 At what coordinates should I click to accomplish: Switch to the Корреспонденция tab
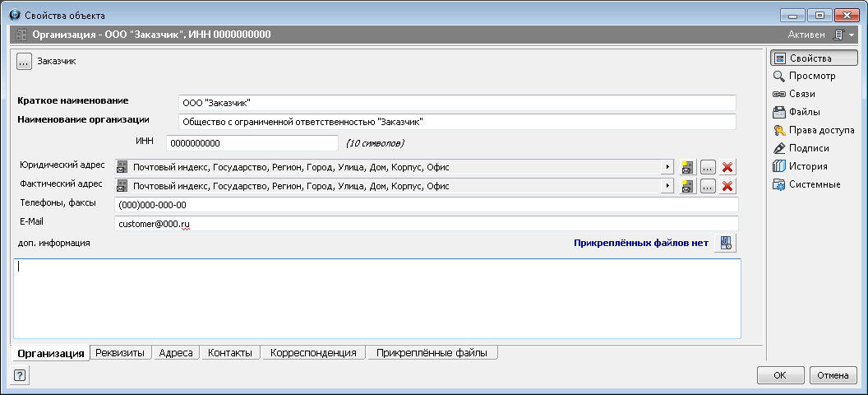[x=314, y=353]
